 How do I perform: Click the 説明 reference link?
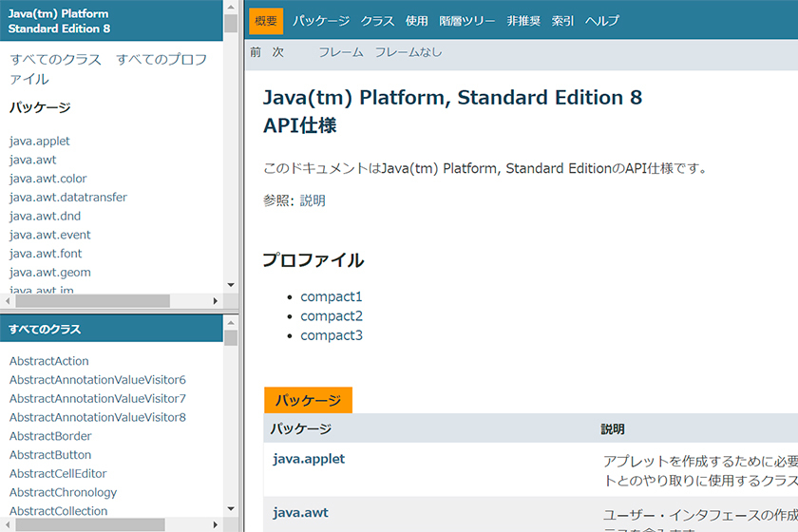tap(313, 200)
